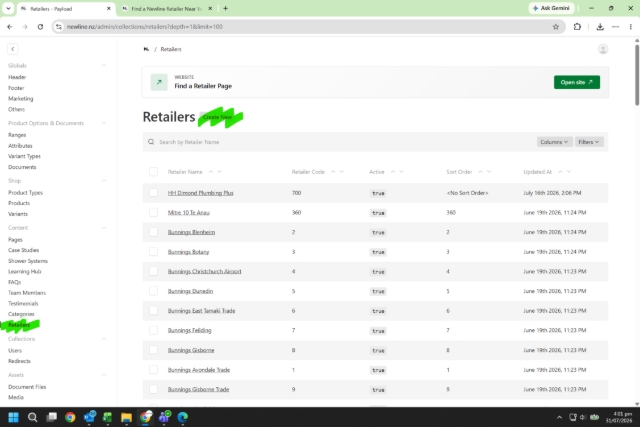Viewport: 640px width, 427px height.
Task: Open the Bunnings Avondale Trade retailer link
Action: (199, 370)
